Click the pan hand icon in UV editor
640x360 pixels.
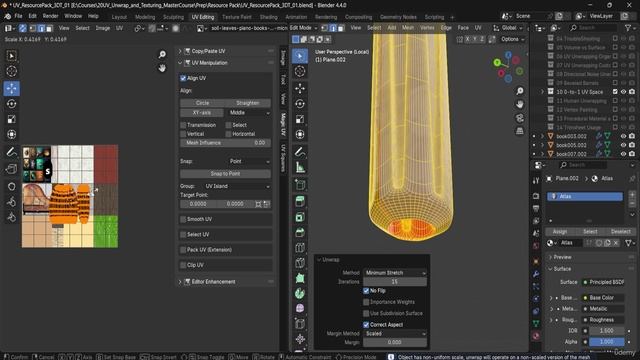coord(162,68)
